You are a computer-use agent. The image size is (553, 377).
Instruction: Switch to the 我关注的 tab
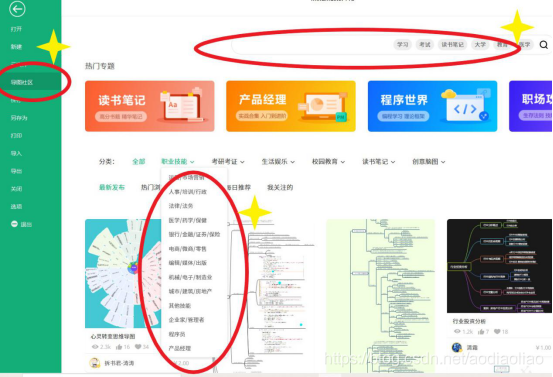280,187
